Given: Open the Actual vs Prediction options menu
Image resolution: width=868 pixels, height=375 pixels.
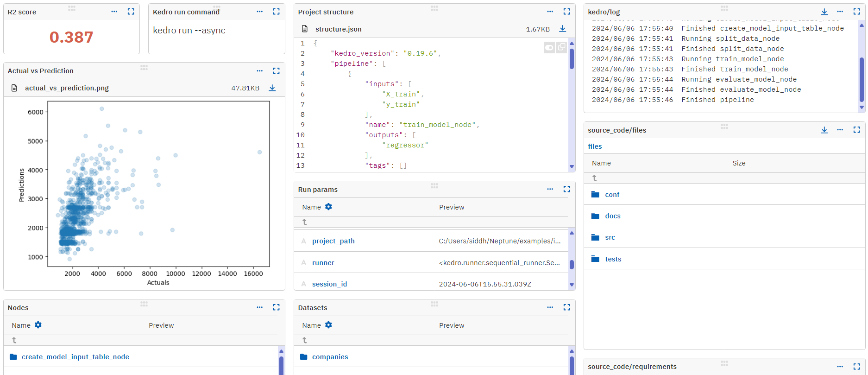Looking at the screenshot, I should [x=259, y=71].
